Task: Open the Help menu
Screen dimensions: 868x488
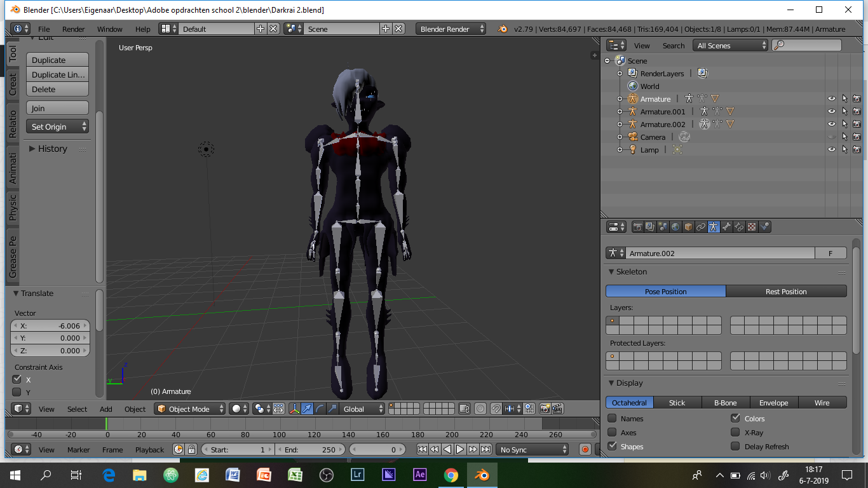Action: tap(143, 29)
